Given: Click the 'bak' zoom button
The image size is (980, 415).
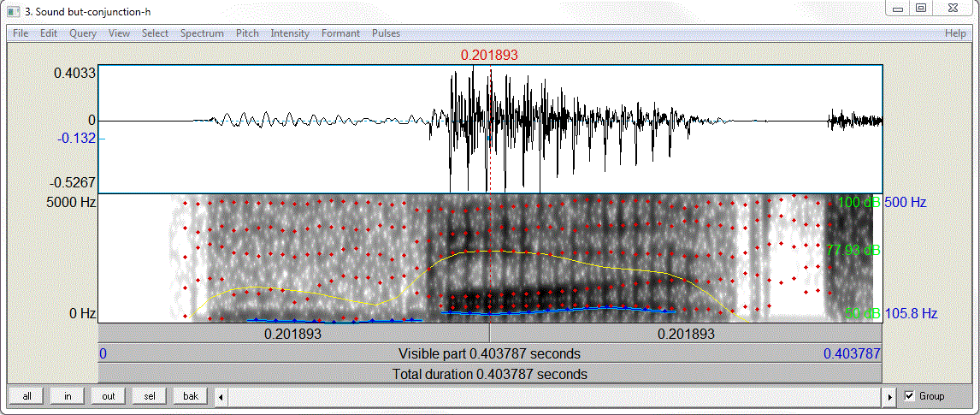Looking at the screenshot, I should [190, 396].
